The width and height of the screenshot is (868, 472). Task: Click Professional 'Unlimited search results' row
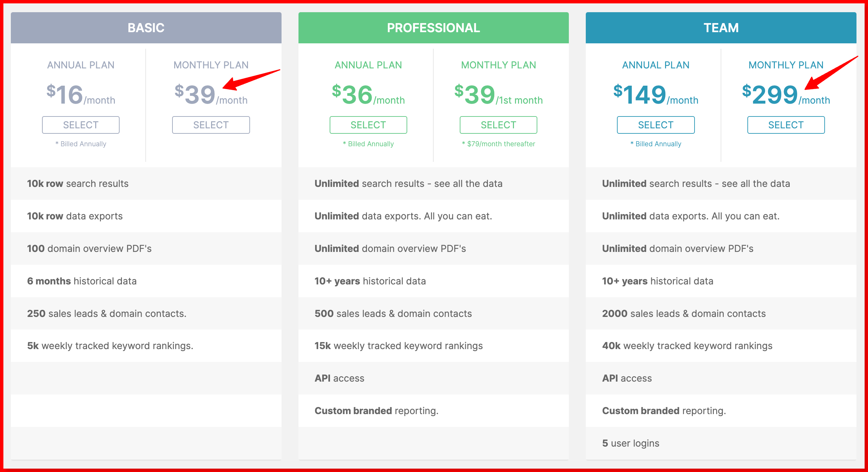point(433,184)
